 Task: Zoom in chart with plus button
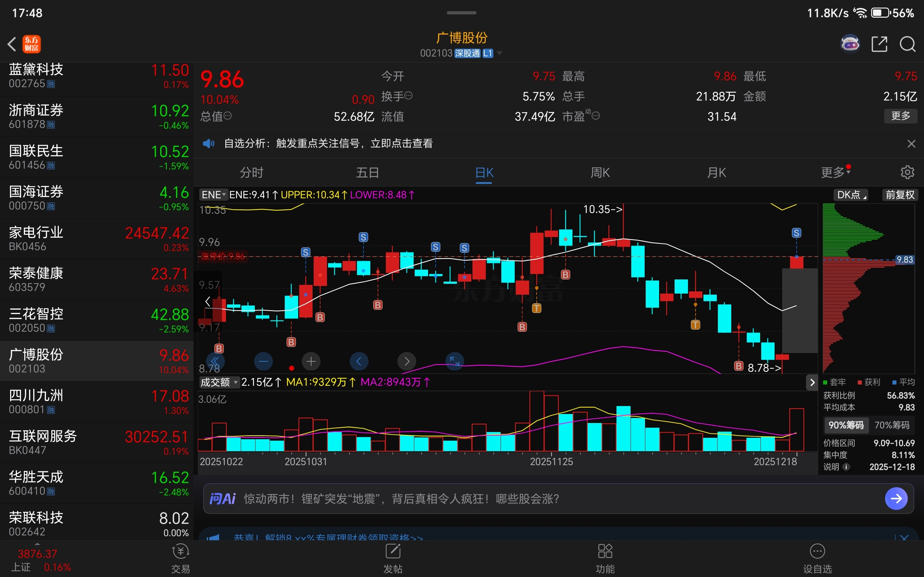[311, 361]
